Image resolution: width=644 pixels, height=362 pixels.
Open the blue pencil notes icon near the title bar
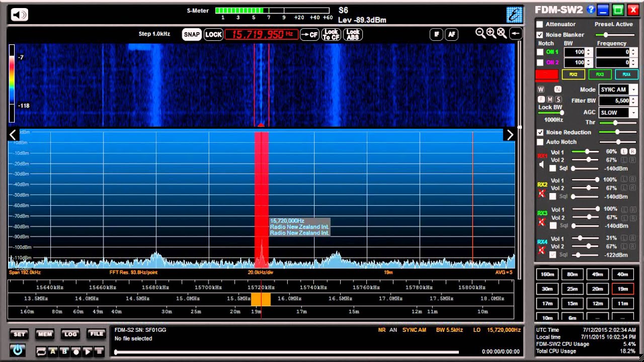[x=514, y=15]
